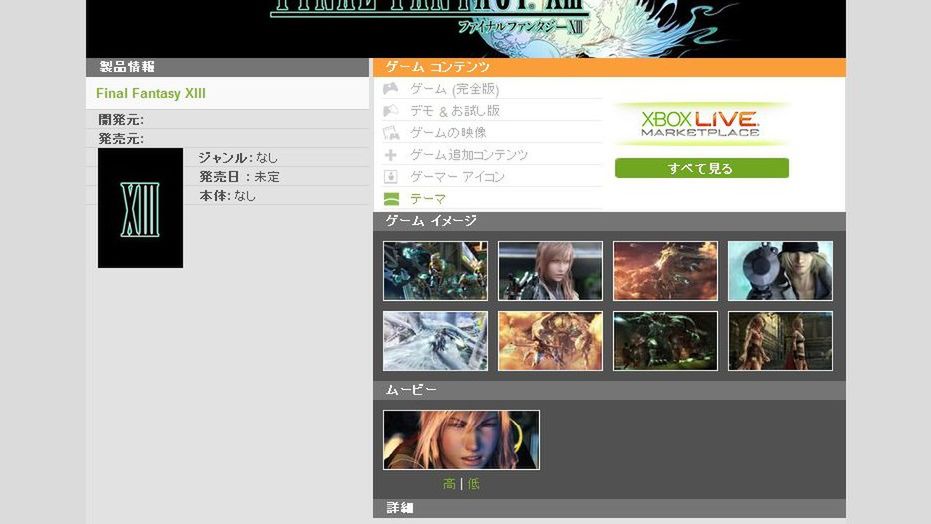Click the すべて見る green button
931x524 pixels.
click(x=702, y=168)
